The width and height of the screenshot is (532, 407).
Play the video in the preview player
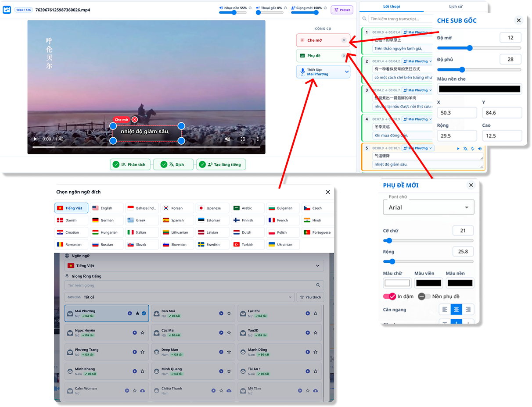point(35,139)
